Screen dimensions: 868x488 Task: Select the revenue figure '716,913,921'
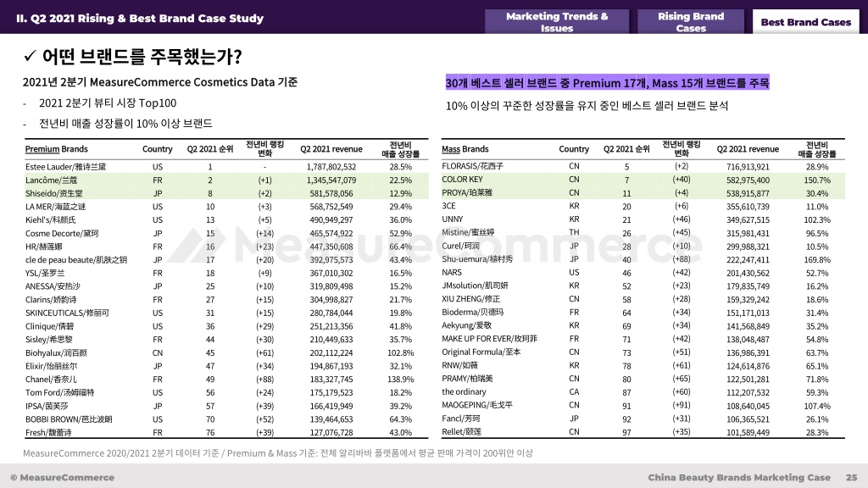pos(748,166)
